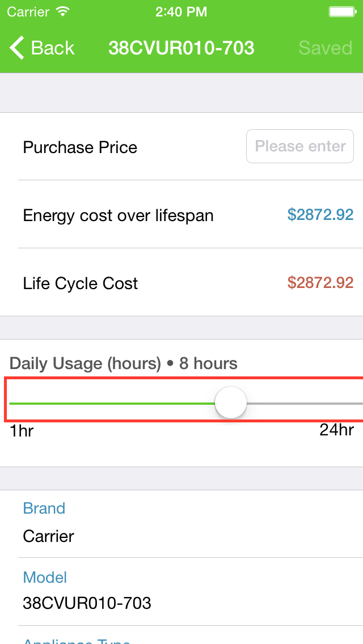Tap the Back button label
The image size is (363, 644).
coord(53,48)
